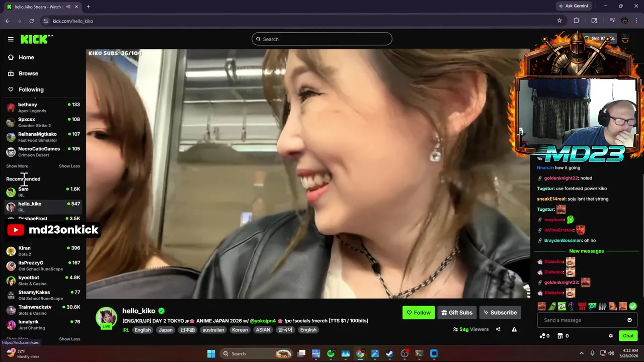Open kyootbot Slots & Casino channel
Image resolution: width=644 pixels, height=362 pixels.
[x=43, y=280]
